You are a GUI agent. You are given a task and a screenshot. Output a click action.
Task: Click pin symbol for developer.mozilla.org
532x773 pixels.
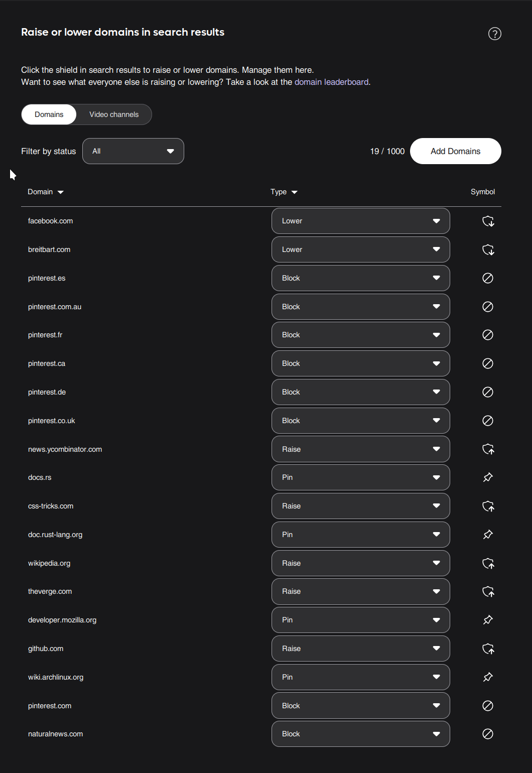coord(488,620)
